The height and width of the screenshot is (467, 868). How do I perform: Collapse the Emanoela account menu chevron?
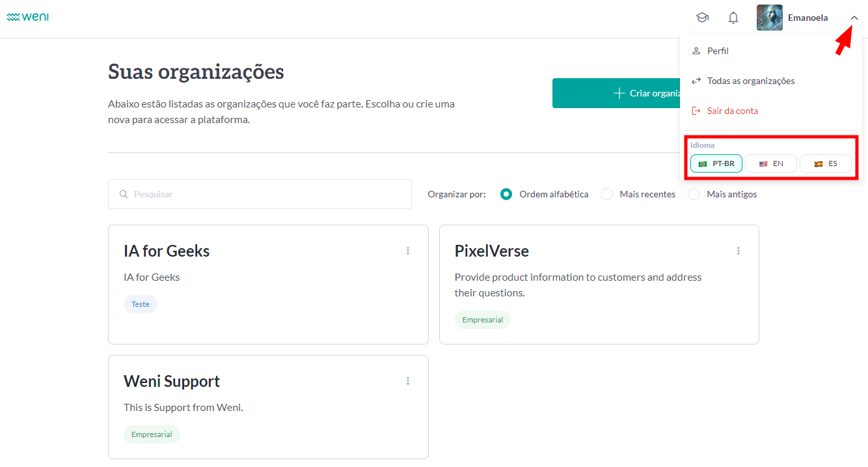click(854, 18)
